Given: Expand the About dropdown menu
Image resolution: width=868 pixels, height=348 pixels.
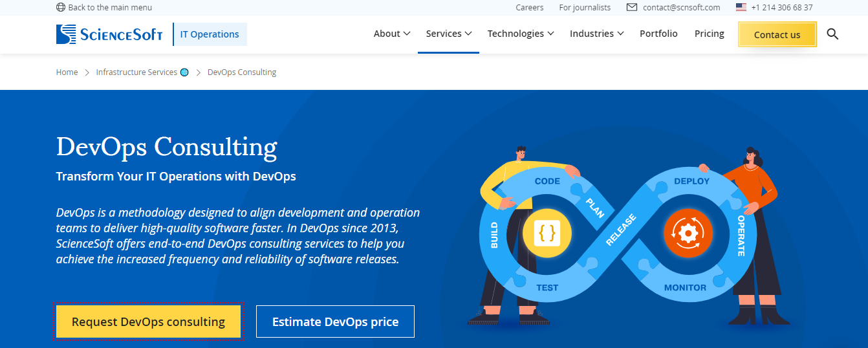Looking at the screenshot, I should (392, 34).
